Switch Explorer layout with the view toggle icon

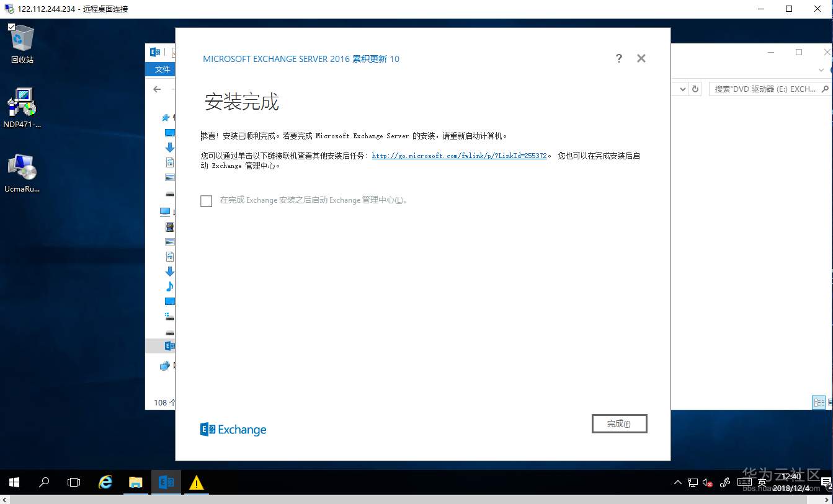[819, 402]
